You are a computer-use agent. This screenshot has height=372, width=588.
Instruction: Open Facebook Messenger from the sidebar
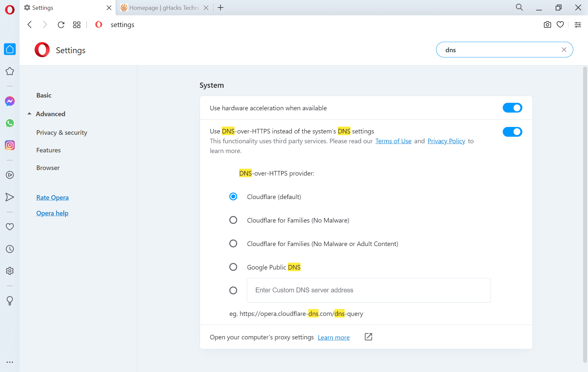coord(10,101)
